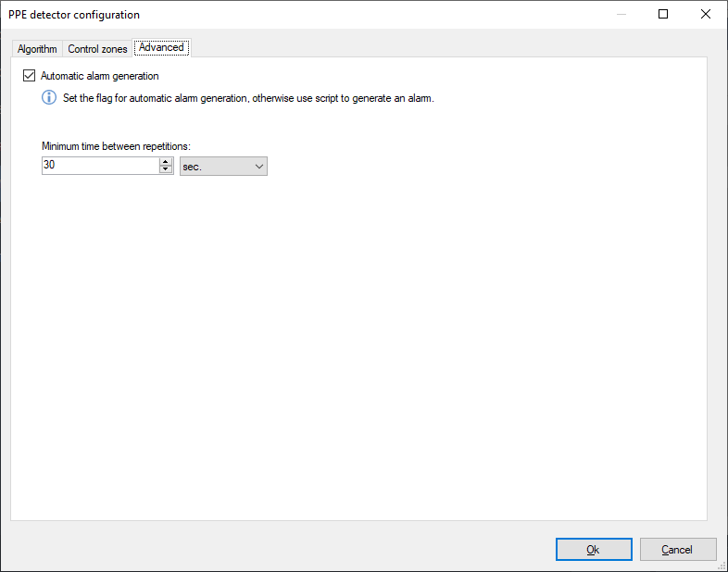Decrease repetition time with down arrow
728x572 pixels.
166,170
